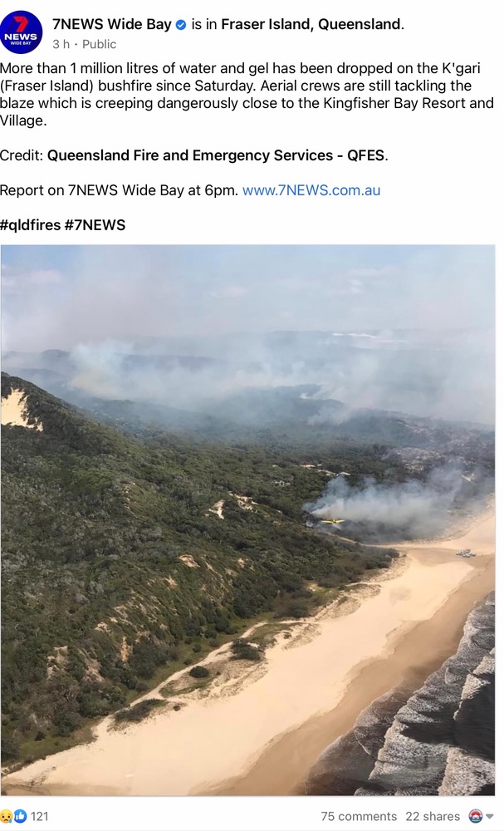Click the sad reaction emoji icon
The width and height of the screenshot is (504, 831).
point(7,816)
